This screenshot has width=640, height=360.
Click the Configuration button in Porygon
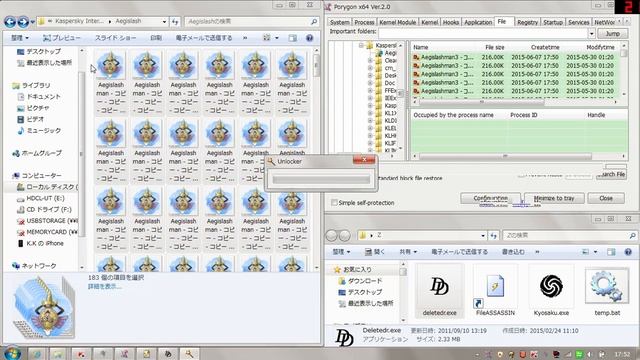click(x=490, y=198)
